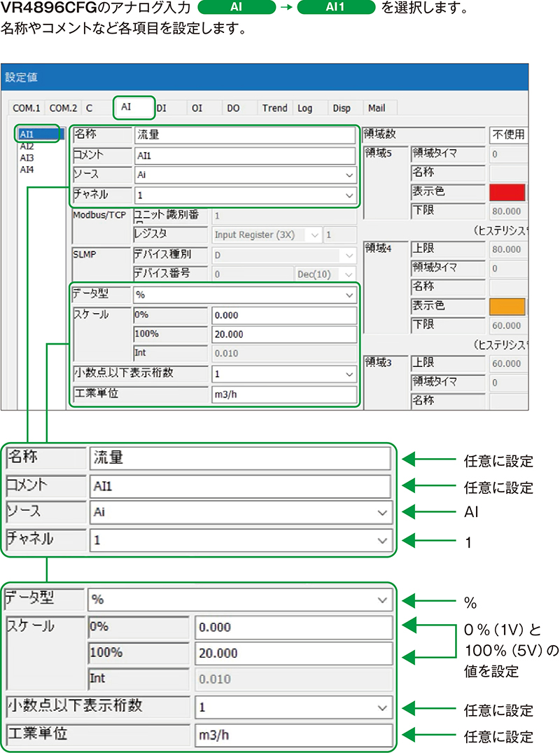The width and height of the screenshot is (560, 753).
Task: Click the 100% scale field in the dialog
Action: click(284, 334)
